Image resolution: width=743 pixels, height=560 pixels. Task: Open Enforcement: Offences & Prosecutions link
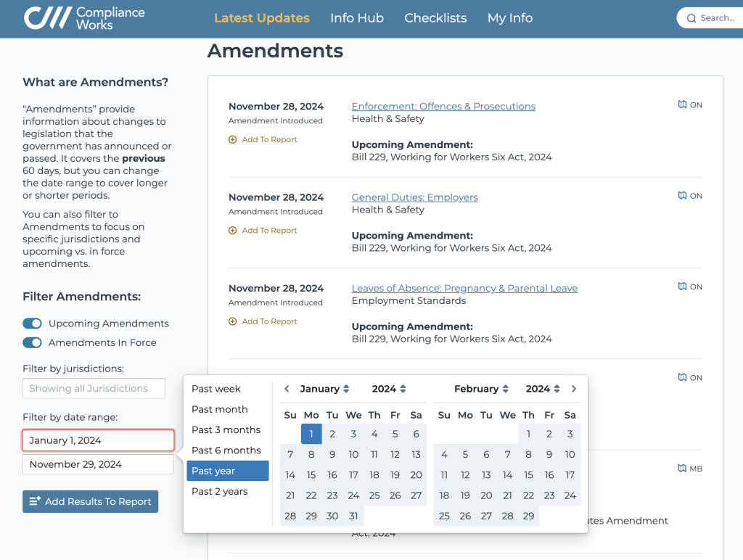443,107
